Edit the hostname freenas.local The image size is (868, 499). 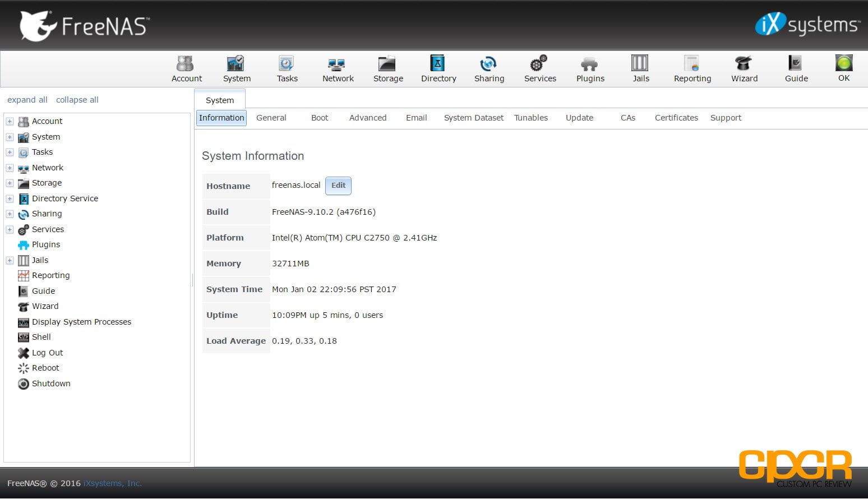pos(338,186)
